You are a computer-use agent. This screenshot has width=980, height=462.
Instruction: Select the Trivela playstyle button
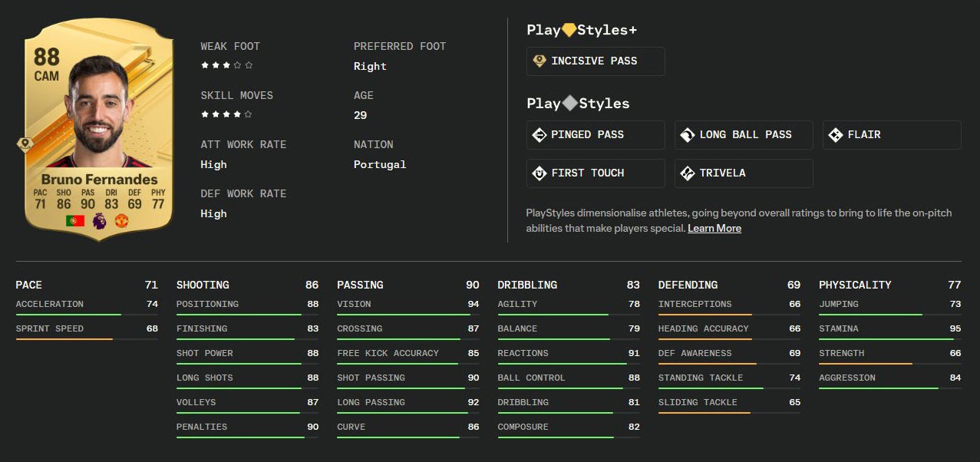pyautogui.click(x=743, y=173)
